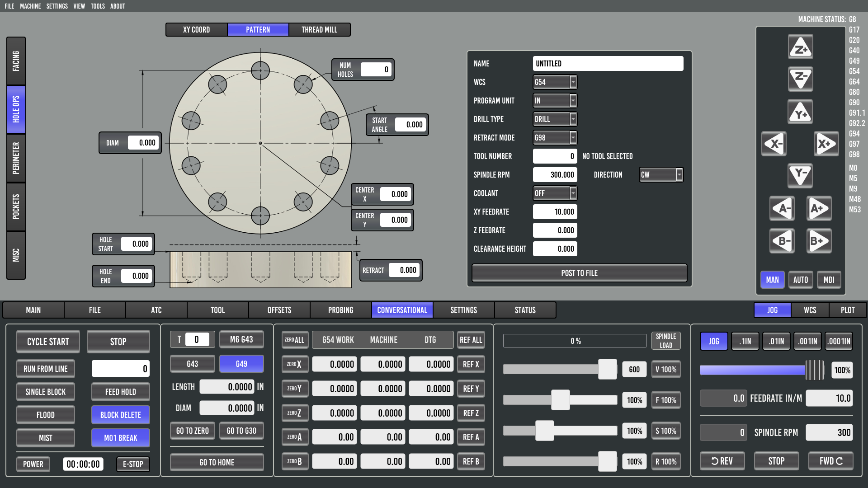Click the B- rotary jog arrow
Image resolution: width=868 pixels, height=488 pixels.
(782, 241)
